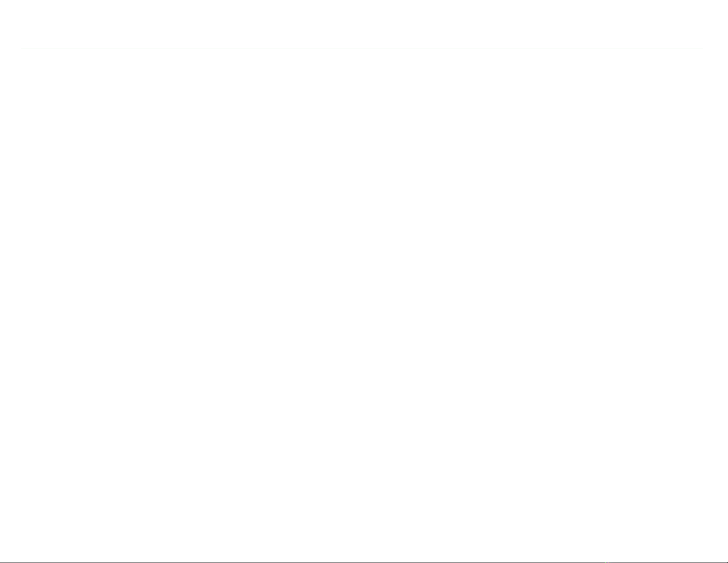This screenshot has width=728, height=563.
Task: Click the black bar along the bottom edge
Action: click(x=364, y=562)
